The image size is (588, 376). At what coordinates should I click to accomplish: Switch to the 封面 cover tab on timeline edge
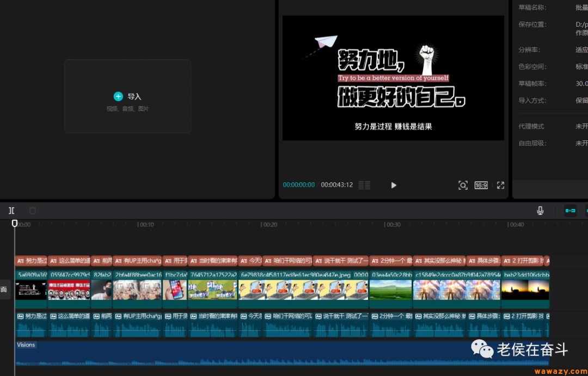(4, 289)
